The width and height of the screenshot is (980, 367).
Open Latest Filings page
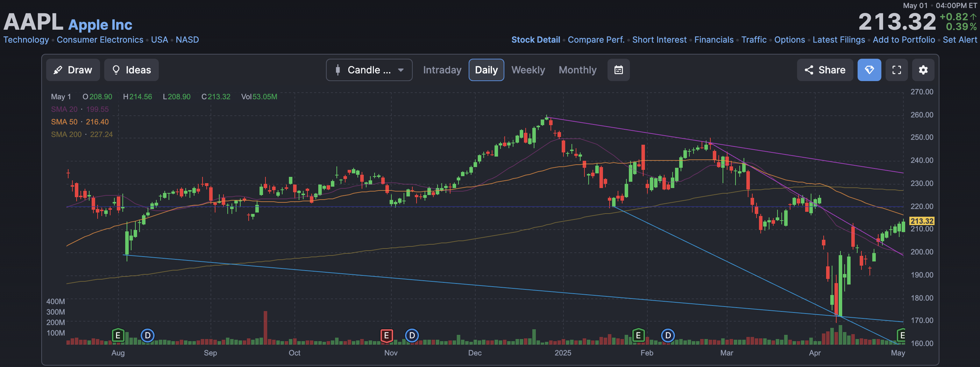tap(838, 39)
